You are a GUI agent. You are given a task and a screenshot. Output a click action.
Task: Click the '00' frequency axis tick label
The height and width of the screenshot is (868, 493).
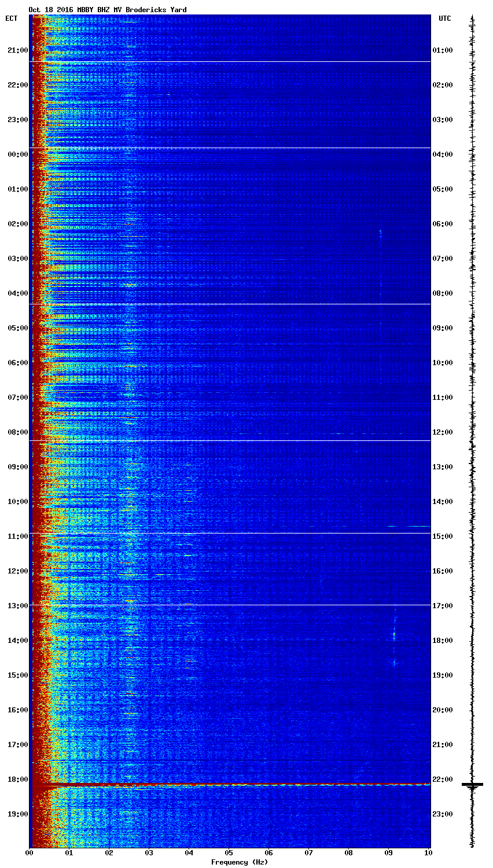click(30, 853)
